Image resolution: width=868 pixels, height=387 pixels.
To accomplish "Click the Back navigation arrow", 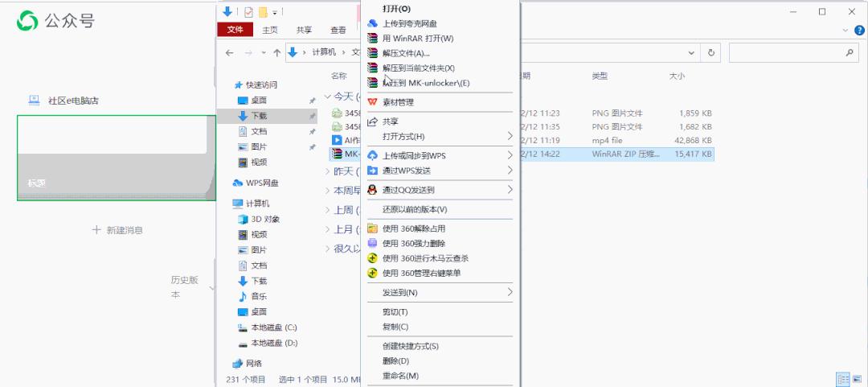I will pyautogui.click(x=230, y=52).
